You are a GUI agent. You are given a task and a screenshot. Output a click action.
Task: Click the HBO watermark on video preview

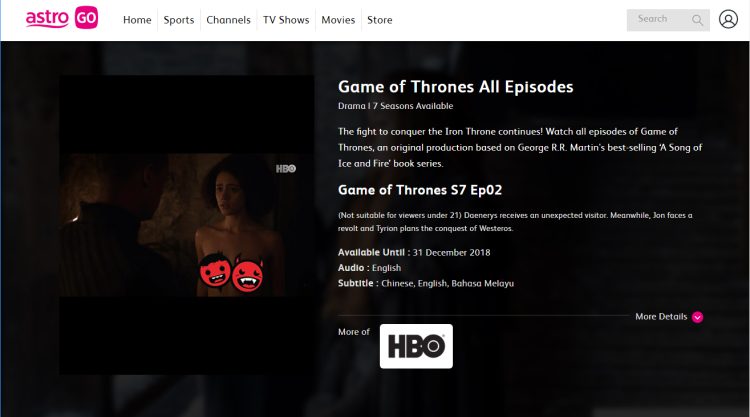click(286, 169)
